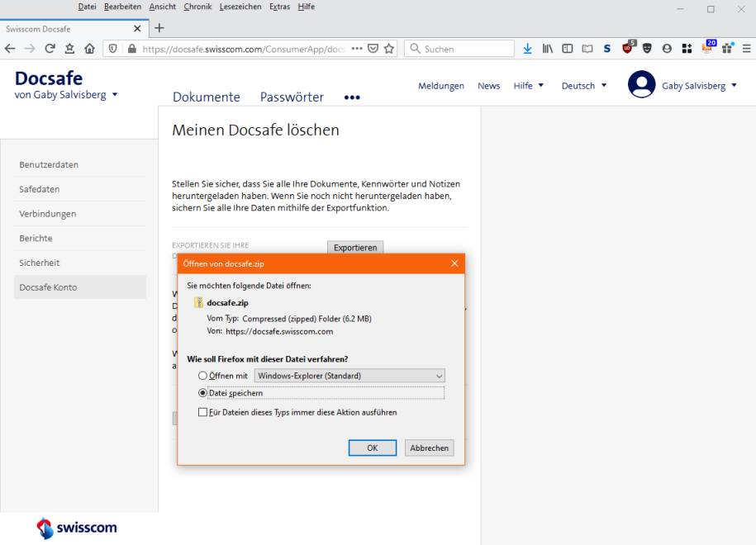Click the gift box toolbar icon
This screenshot has height=545, width=756.
(727, 48)
